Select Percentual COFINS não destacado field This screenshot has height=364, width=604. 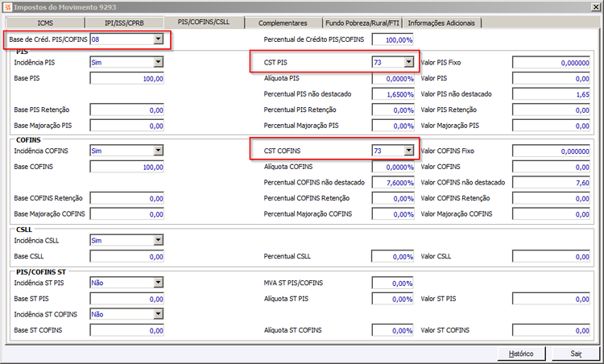tap(393, 183)
